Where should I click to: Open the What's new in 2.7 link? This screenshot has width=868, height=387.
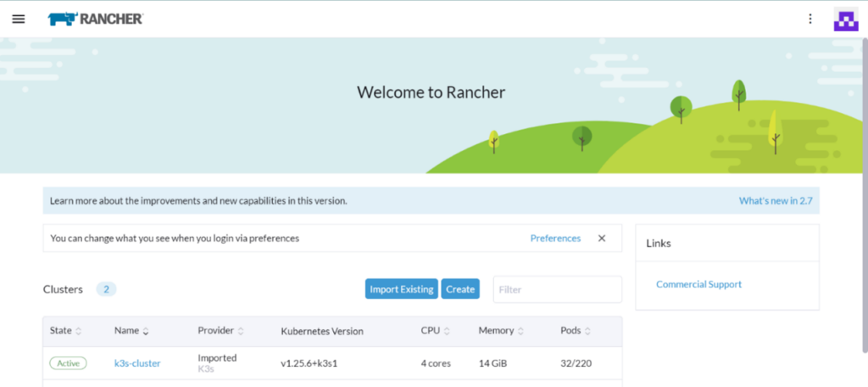776,201
